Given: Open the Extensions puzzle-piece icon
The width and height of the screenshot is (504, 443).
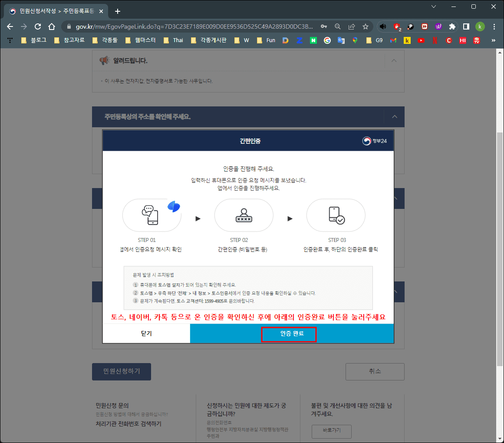Looking at the screenshot, I should coord(451,26).
